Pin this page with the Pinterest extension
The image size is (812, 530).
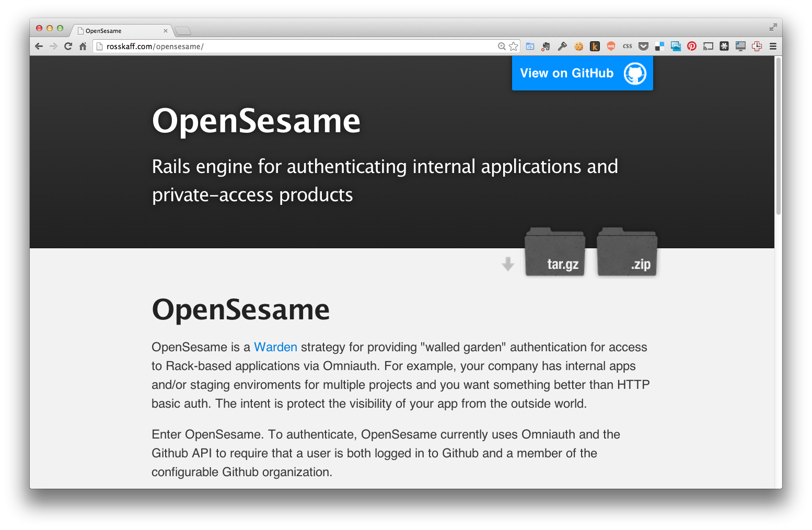point(692,47)
